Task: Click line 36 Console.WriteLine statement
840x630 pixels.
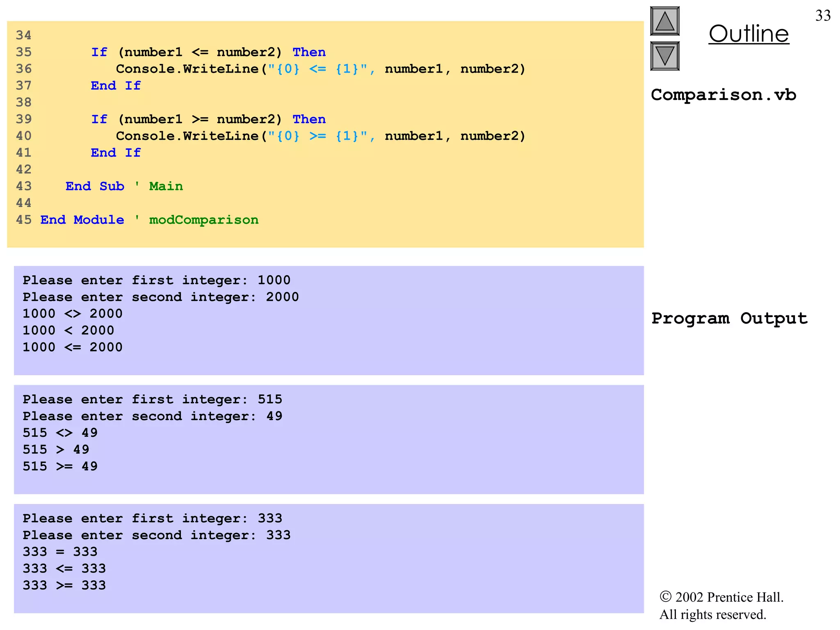Action: [x=320, y=69]
